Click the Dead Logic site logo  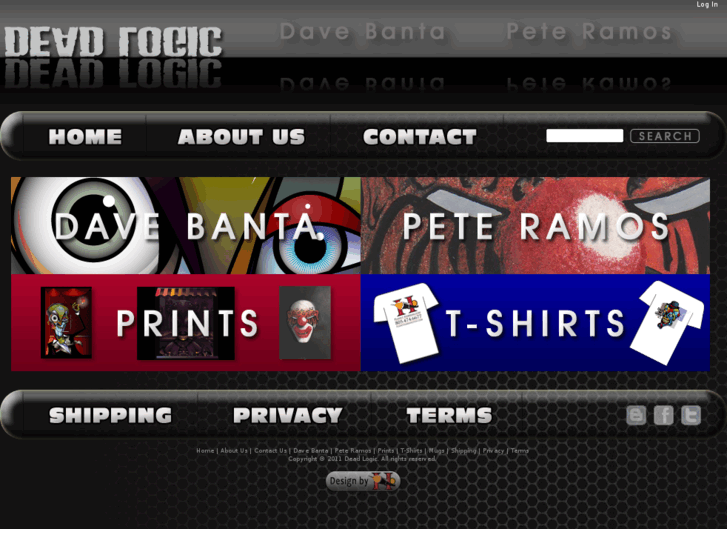[x=113, y=42]
